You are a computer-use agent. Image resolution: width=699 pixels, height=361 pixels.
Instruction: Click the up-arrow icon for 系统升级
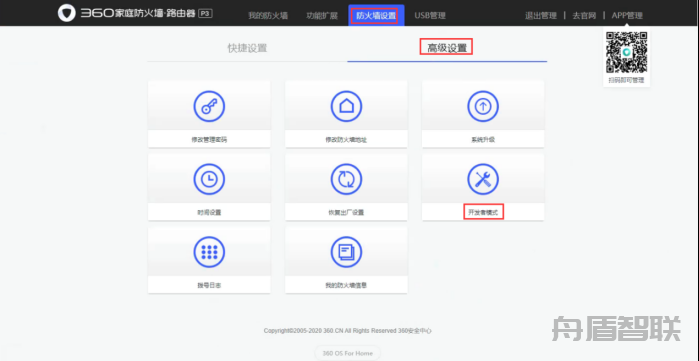pyautogui.click(x=483, y=107)
